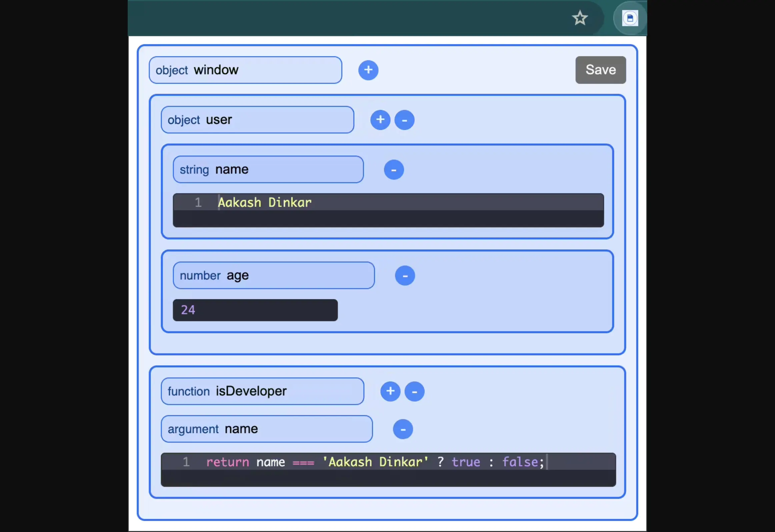Focus the age value box showing 24
Viewport: 775px width, 532px height.
(x=255, y=310)
